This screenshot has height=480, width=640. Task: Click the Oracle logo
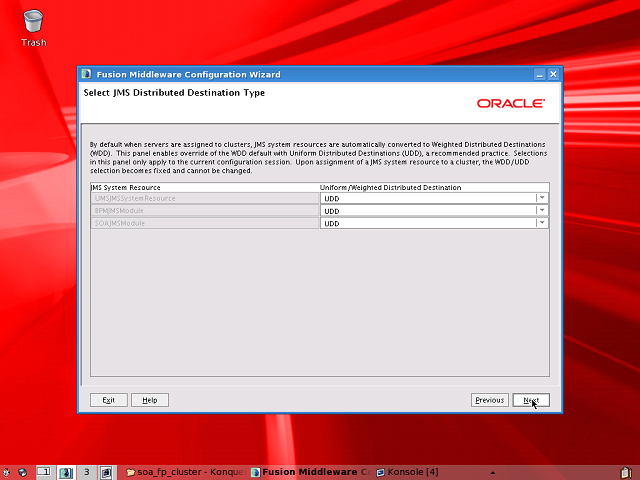(511, 103)
